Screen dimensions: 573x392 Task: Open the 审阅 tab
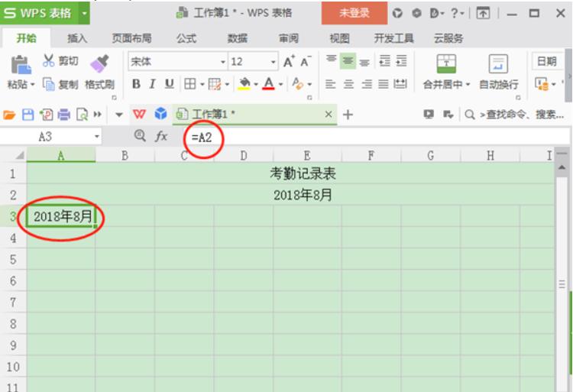tap(289, 38)
